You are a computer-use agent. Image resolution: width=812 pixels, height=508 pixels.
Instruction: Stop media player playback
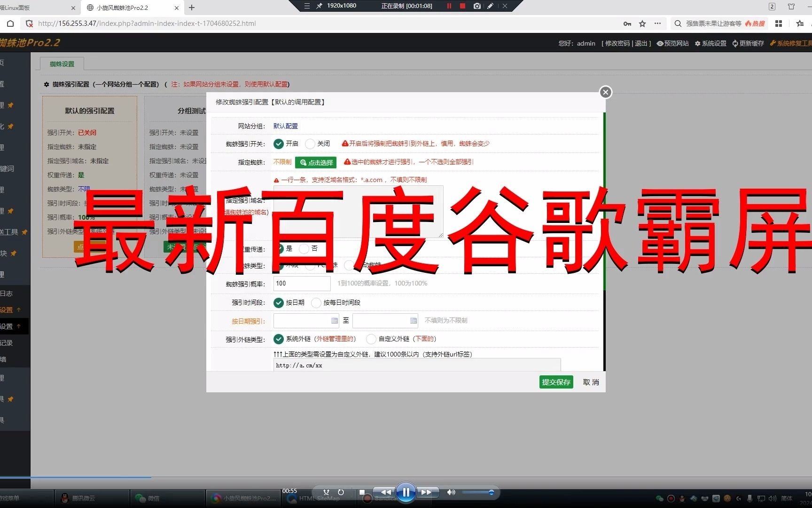pyautogui.click(x=362, y=492)
